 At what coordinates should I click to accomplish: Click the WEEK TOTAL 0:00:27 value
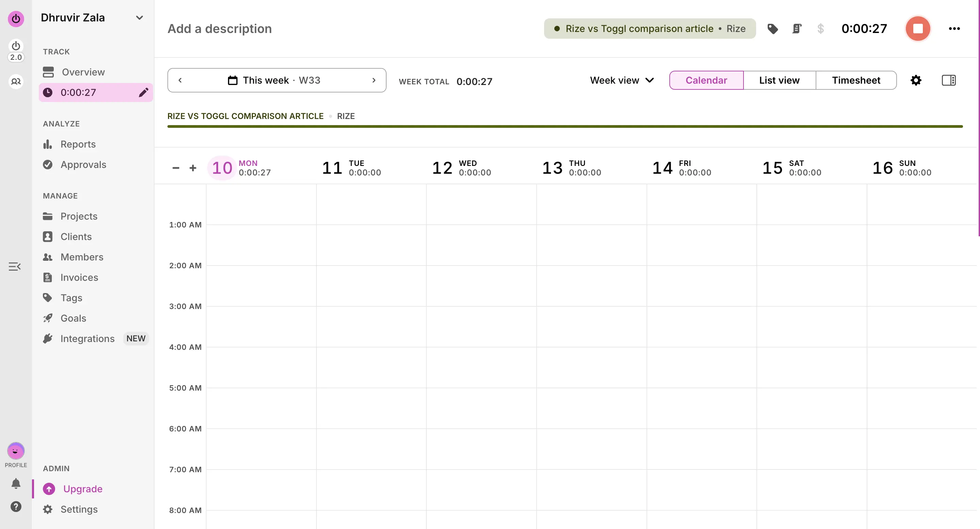point(474,81)
